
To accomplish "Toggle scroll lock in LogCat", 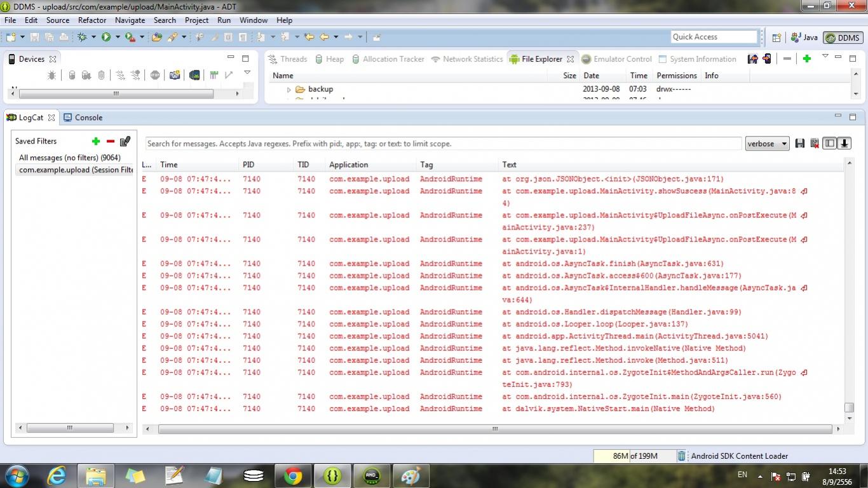I will tap(844, 144).
